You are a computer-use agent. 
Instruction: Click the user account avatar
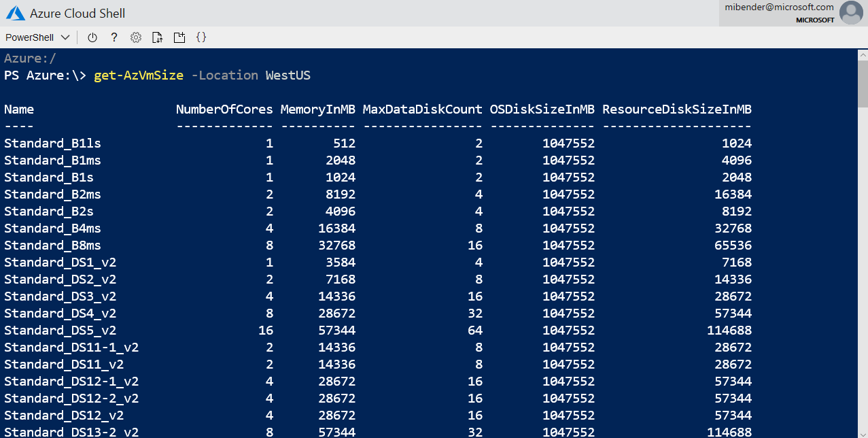(x=851, y=13)
